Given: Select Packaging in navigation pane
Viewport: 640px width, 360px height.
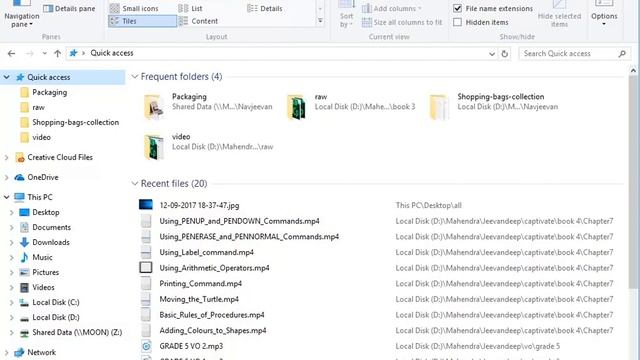Looking at the screenshot, I should (49, 92).
